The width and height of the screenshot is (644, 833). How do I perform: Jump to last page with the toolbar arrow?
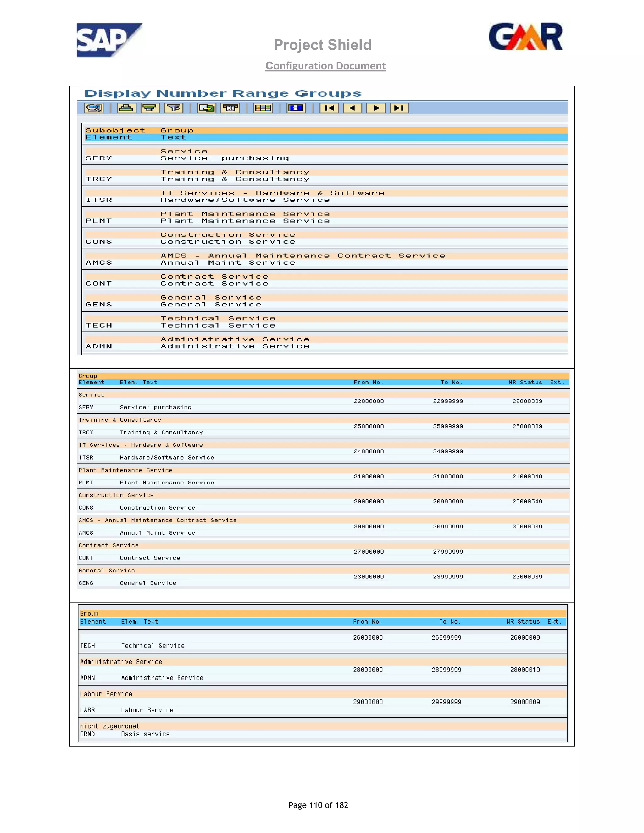[399, 108]
